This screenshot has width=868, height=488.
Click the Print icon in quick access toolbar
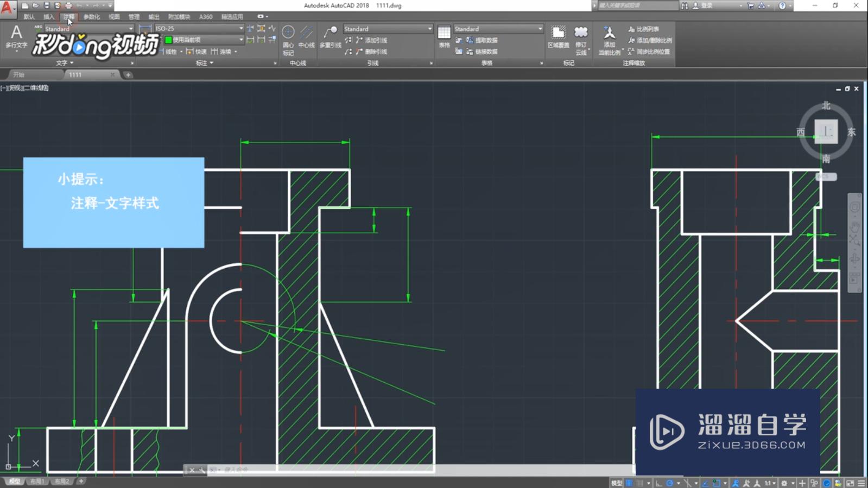pos(68,5)
